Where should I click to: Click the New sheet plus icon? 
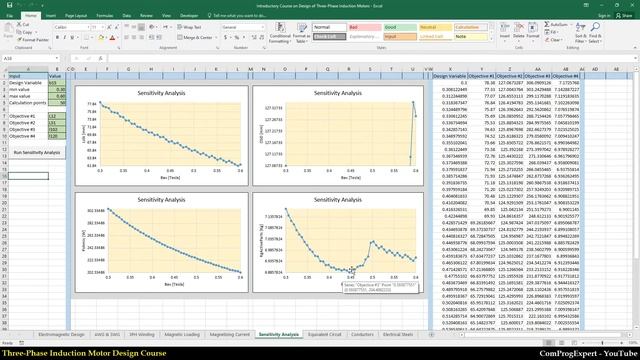pos(431,334)
